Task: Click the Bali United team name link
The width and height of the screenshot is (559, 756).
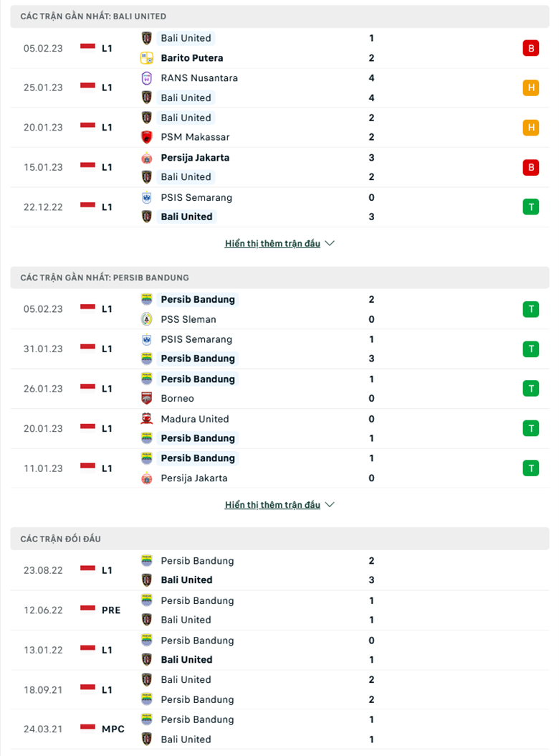Action: pyautogui.click(x=186, y=38)
